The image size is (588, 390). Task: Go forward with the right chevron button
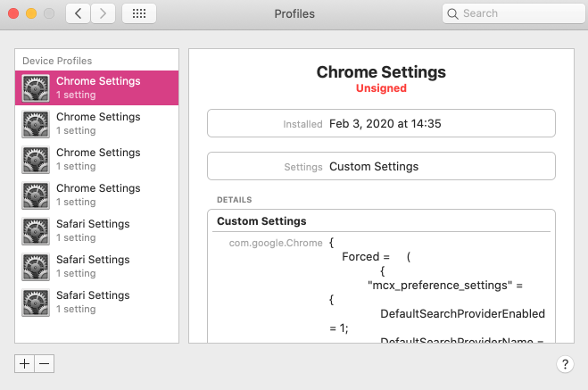pos(103,14)
